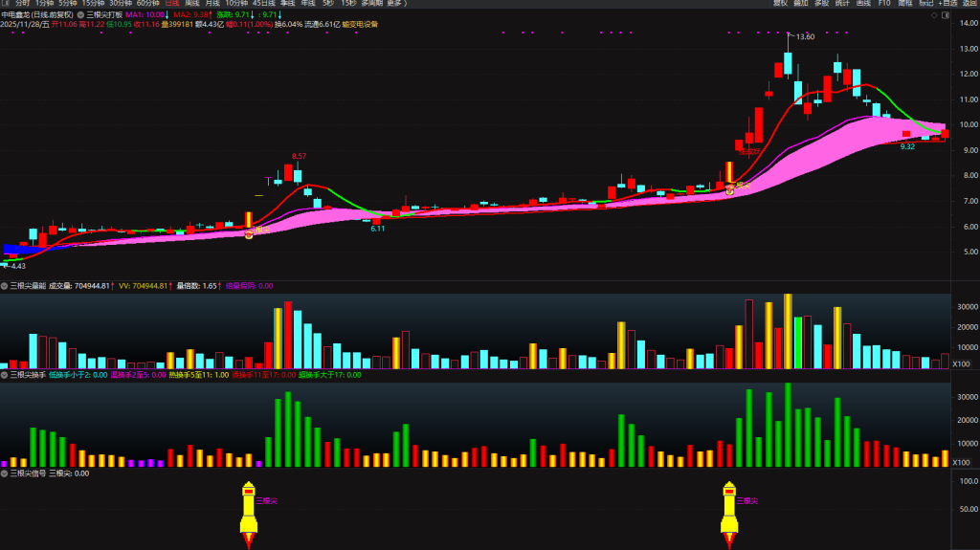Click the X100 scale label in volume panel
The image size is (980, 550).
point(960,363)
